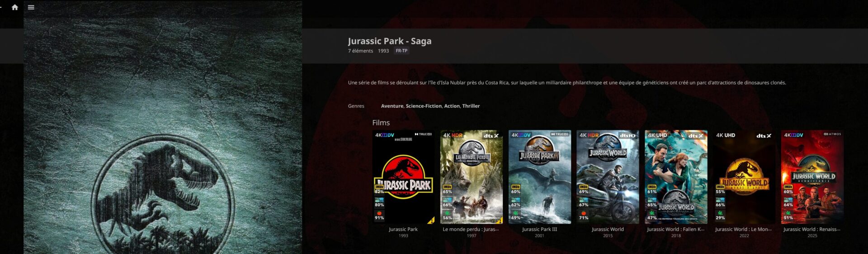
Task: Open the Jurassic Park 1993 poster
Action: tap(403, 177)
